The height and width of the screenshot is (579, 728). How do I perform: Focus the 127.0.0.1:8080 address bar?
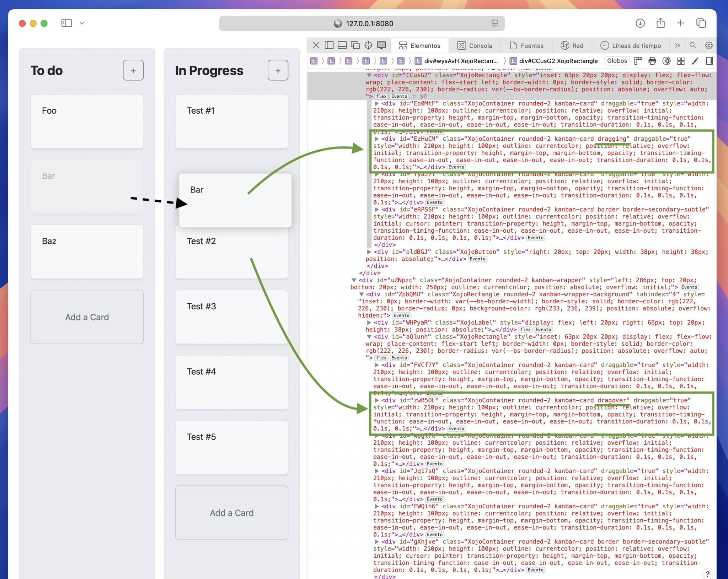tap(362, 23)
